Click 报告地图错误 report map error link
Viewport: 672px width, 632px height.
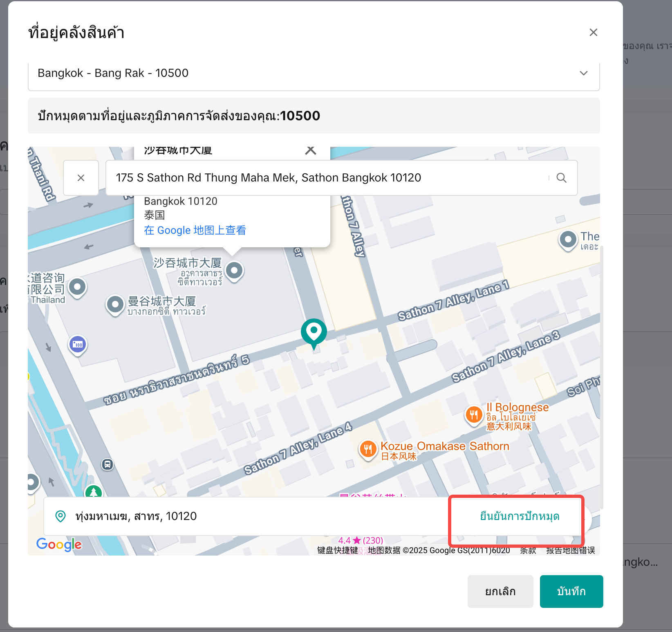click(571, 550)
